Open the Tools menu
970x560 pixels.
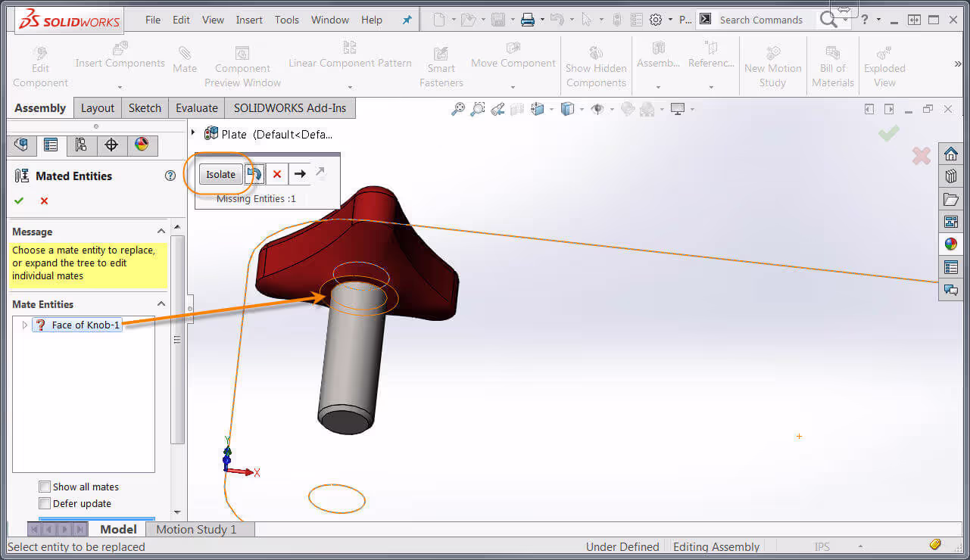287,20
